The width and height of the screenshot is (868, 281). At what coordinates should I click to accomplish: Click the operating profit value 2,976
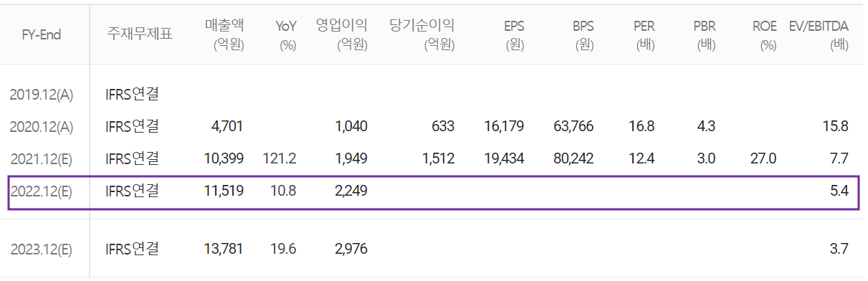coord(350,249)
